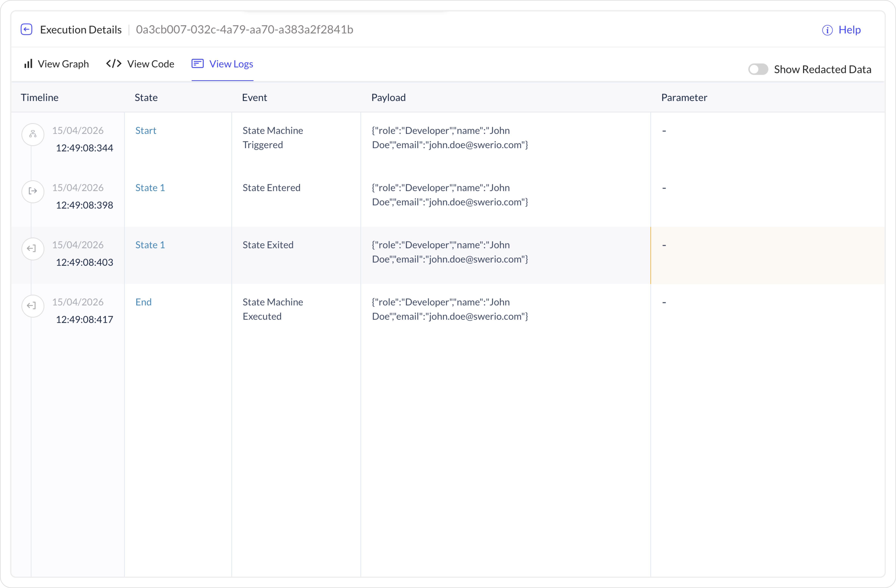Open the Help link

849,30
